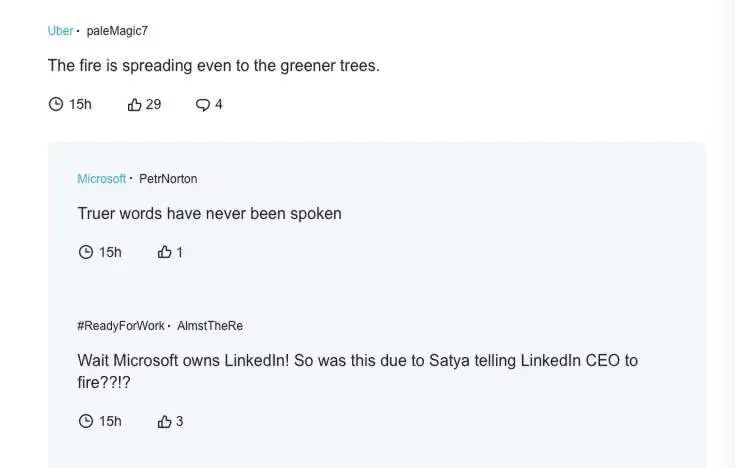
Task: Like paleMagic7's comment with thumbs-up icon
Action: coord(134,104)
